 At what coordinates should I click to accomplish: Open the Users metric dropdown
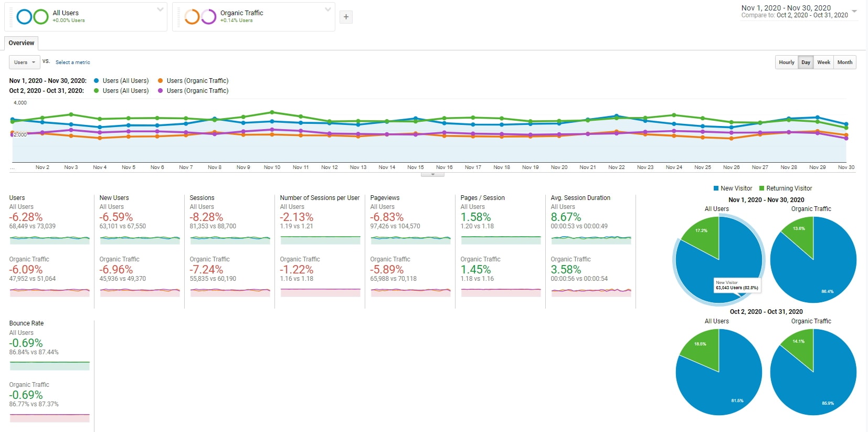tap(25, 62)
